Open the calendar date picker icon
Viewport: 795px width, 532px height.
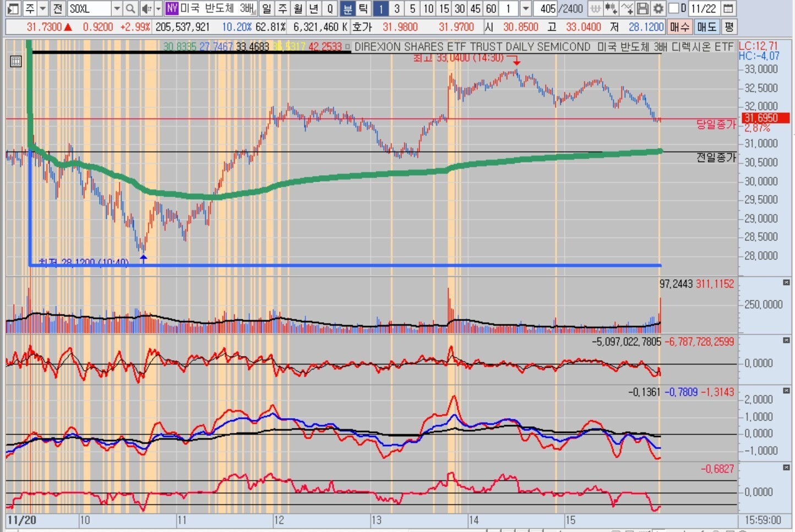point(728,8)
